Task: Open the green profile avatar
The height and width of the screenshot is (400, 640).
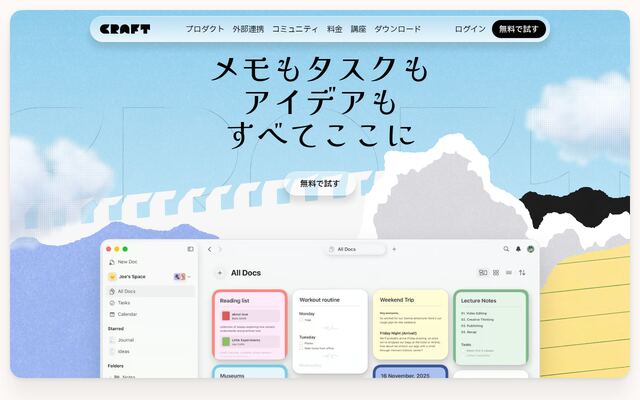Action: pyautogui.click(x=531, y=249)
